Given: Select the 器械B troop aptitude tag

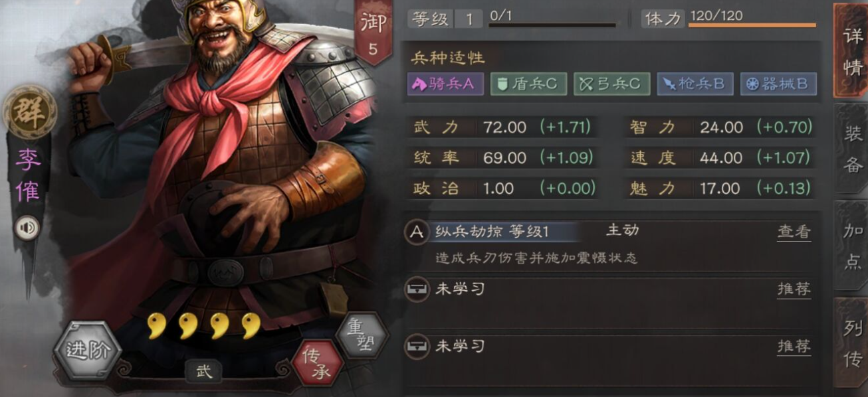Looking at the screenshot, I should [x=778, y=84].
